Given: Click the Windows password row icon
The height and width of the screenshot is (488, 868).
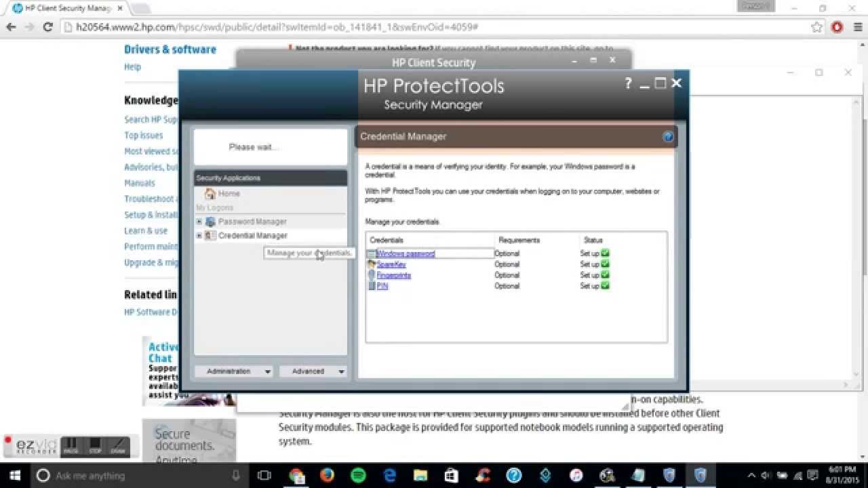Looking at the screenshot, I should tap(371, 253).
